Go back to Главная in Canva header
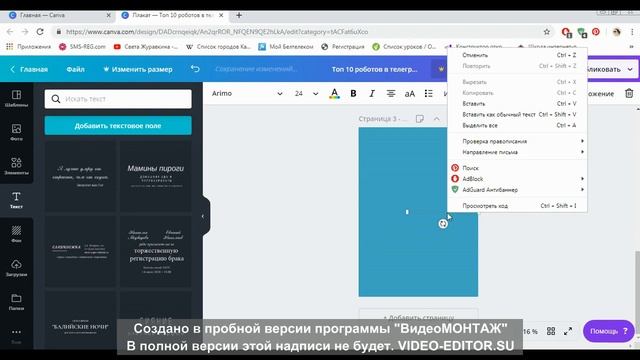The image size is (640, 360). 29,69
